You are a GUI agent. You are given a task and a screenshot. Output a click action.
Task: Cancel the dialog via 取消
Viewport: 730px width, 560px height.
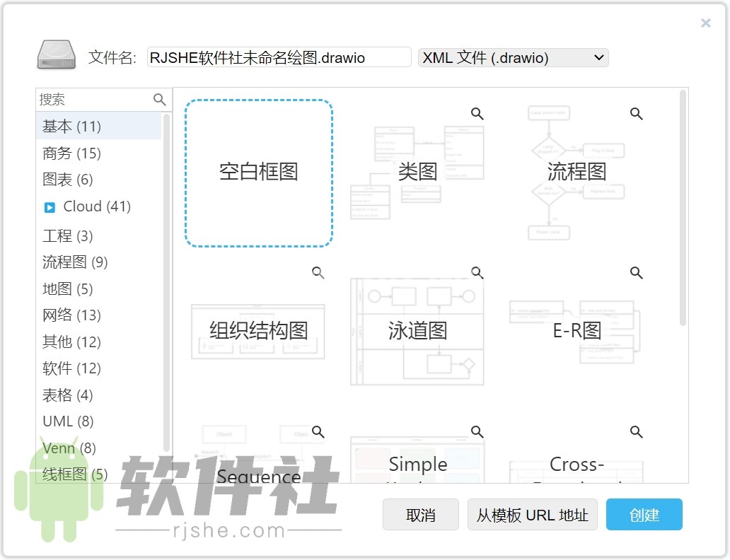(x=420, y=515)
